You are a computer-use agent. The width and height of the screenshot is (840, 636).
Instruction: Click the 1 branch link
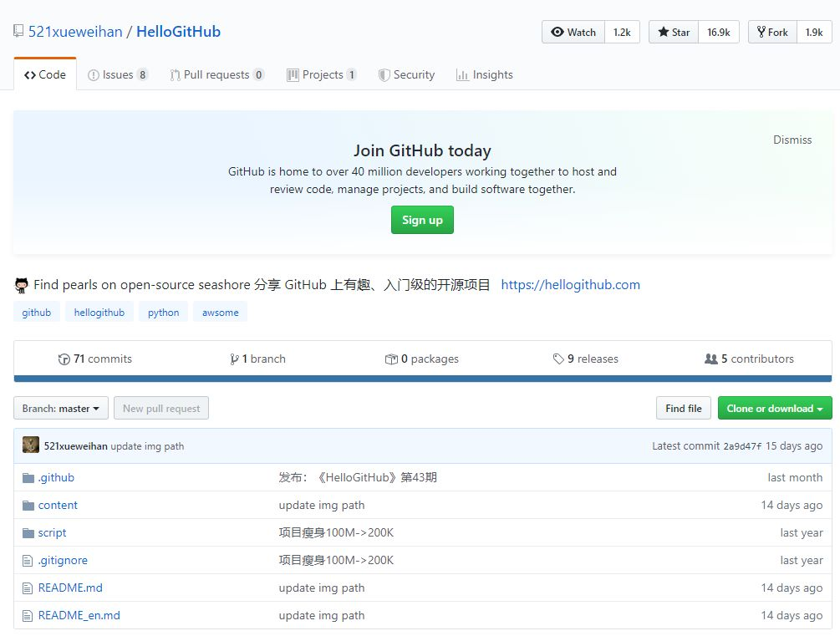pos(257,359)
